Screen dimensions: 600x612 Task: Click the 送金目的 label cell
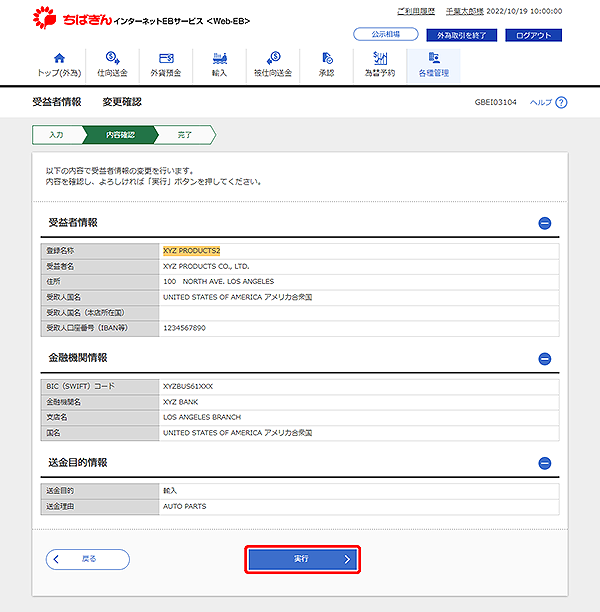click(100, 491)
